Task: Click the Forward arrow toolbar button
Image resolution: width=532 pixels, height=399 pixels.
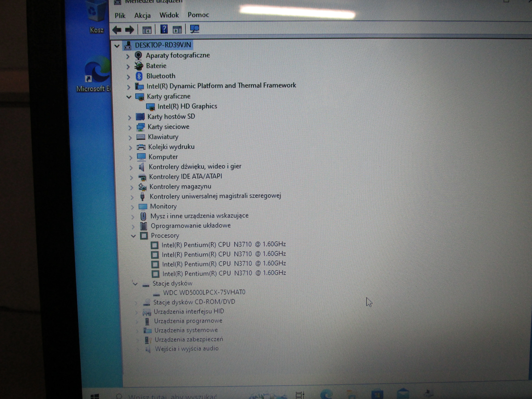Action: tap(130, 30)
